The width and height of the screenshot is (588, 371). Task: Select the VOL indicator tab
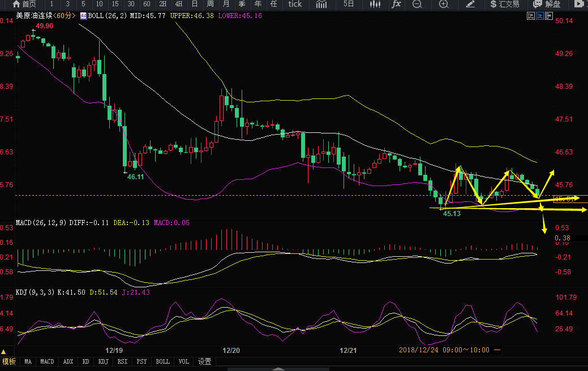[184, 361]
